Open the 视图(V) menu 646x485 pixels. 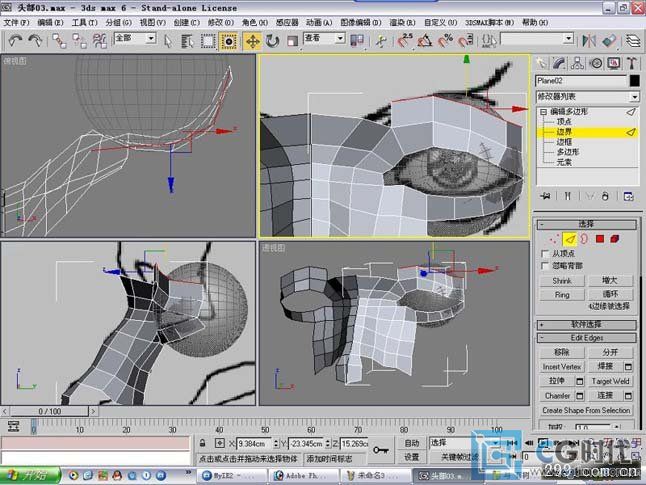(x=152, y=22)
